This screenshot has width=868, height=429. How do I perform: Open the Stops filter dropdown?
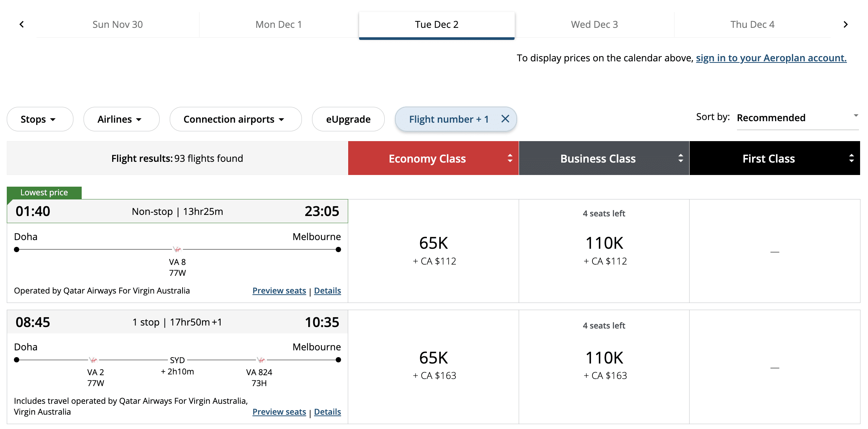pos(40,119)
